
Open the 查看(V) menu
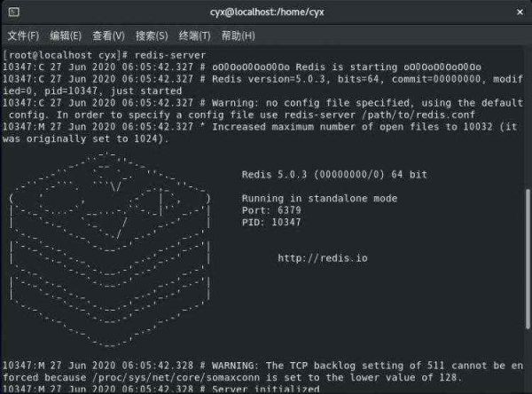[x=108, y=35]
